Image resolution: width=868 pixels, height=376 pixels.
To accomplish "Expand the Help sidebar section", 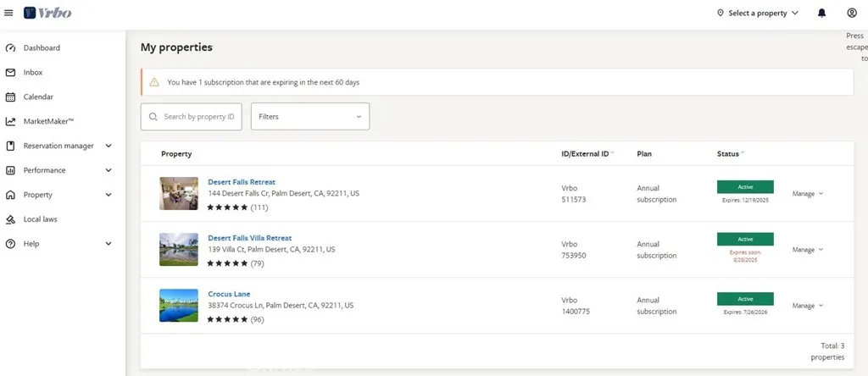I will click(108, 244).
